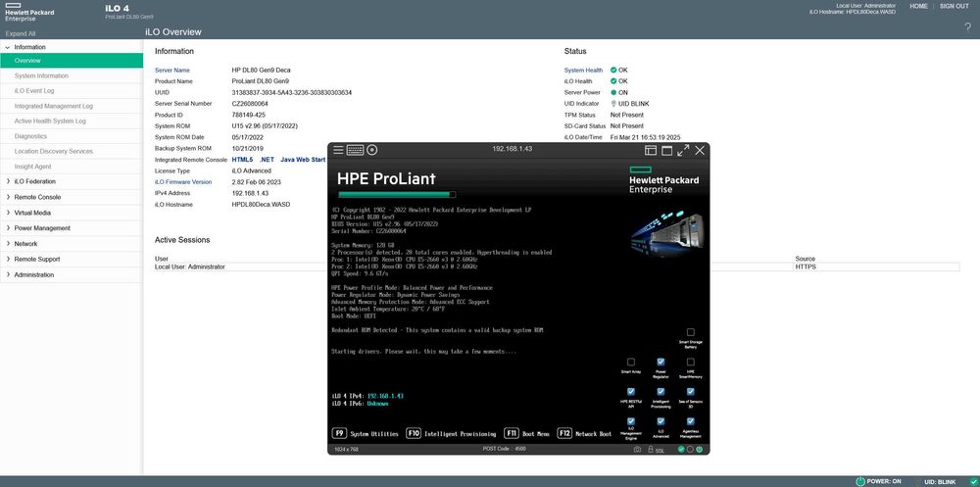This screenshot has height=487, width=980.
Task: Open the console virtual keyboard menu
Action: coord(355,150)
